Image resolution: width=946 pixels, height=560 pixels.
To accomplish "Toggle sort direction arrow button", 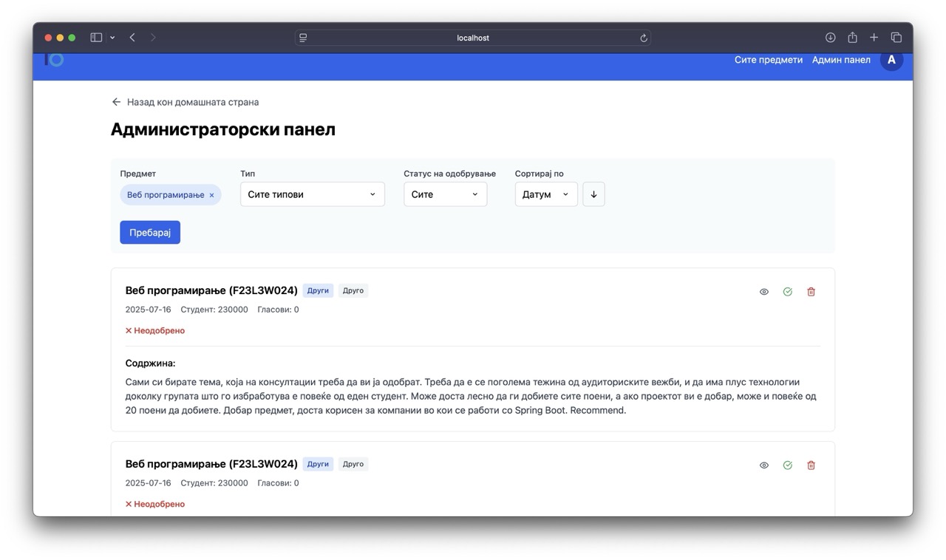I will [x=593, y=194].
